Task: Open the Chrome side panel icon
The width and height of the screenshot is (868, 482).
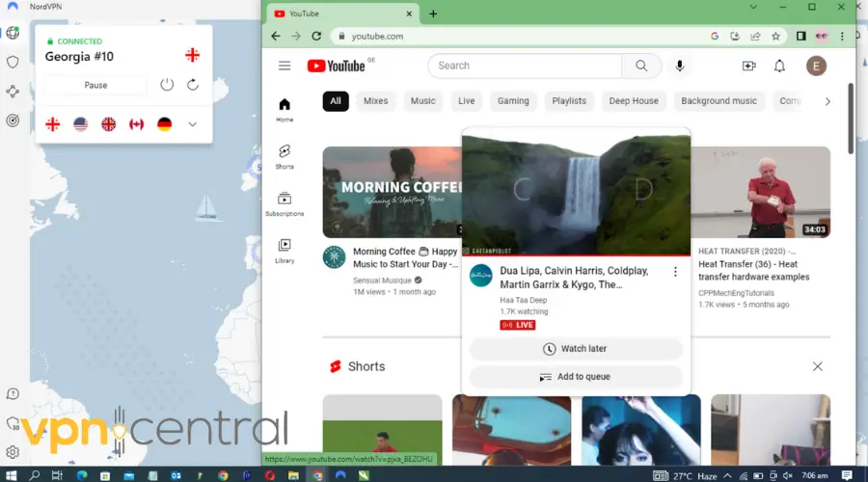Action: click(800, 36)
